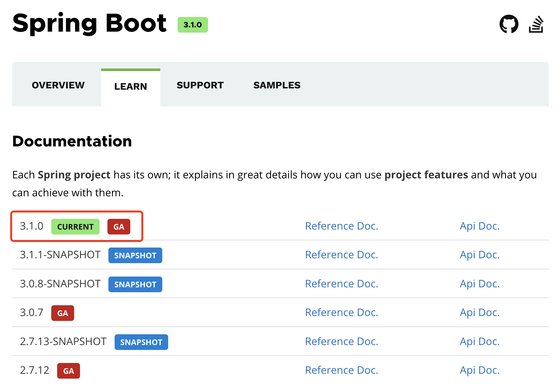Open the Stack Overflow icon link
557x392 pixels.
click(536, 24)
